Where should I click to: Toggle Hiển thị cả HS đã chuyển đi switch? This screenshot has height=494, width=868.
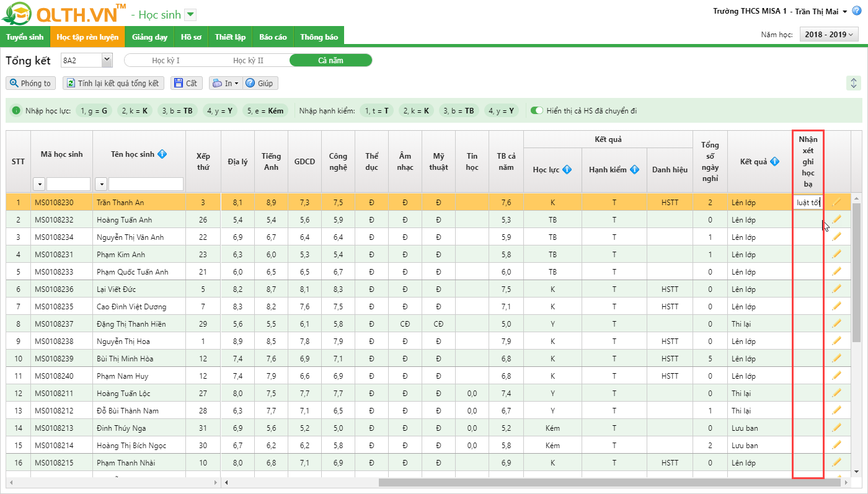[x=536, y=111]
